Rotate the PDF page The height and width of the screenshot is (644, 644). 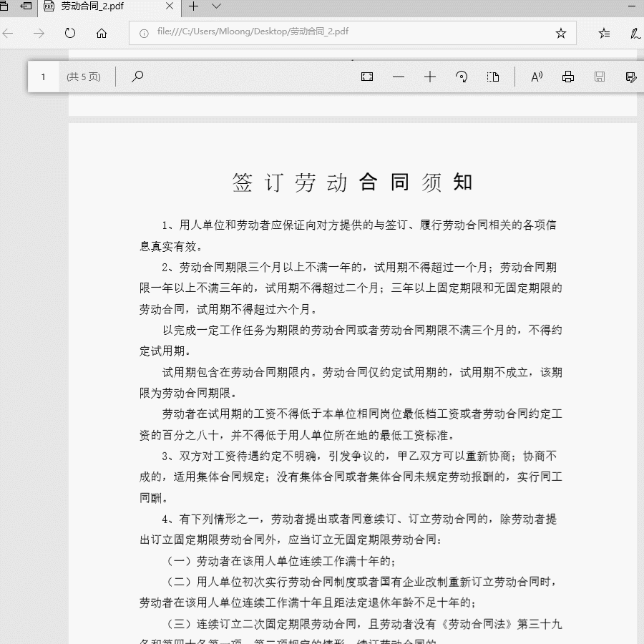[x=462, y=77]
